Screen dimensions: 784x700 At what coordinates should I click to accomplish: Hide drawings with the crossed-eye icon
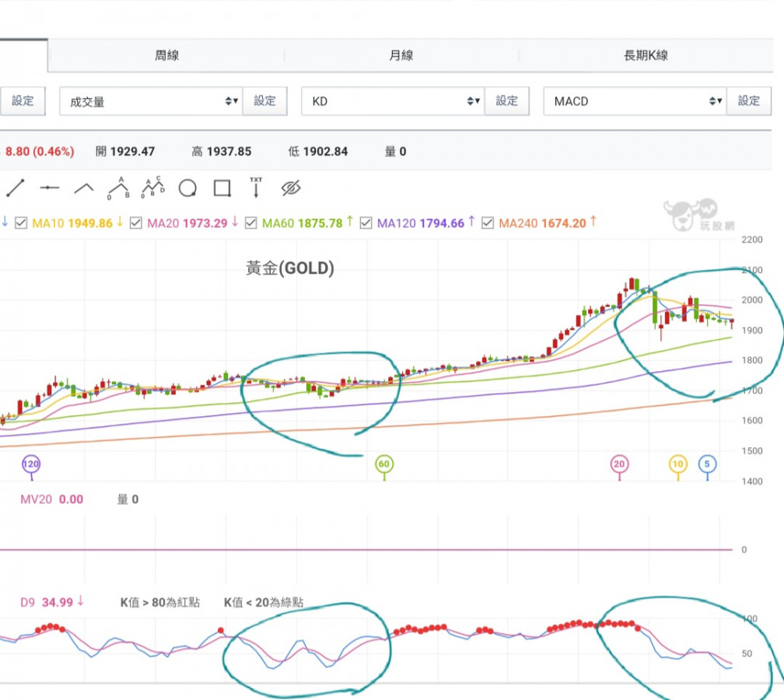point(291,187)
